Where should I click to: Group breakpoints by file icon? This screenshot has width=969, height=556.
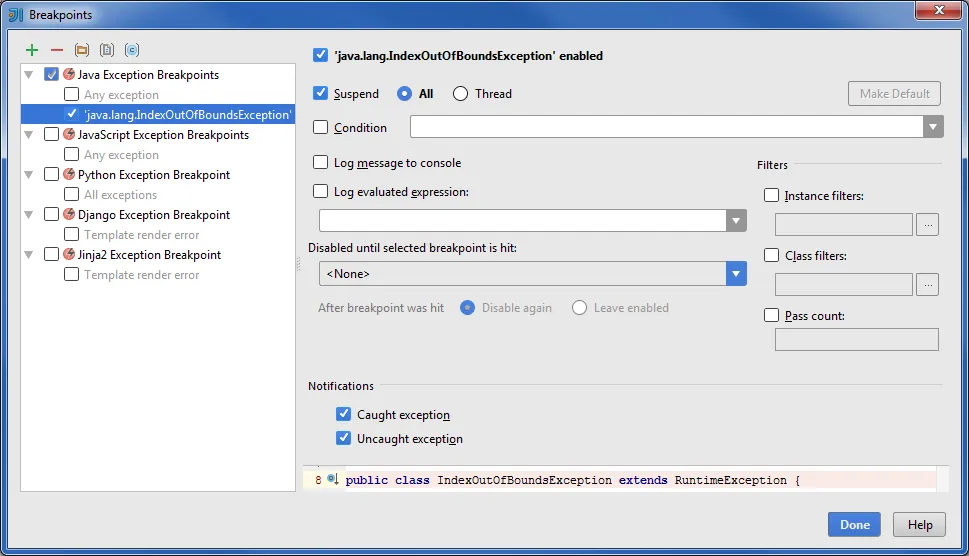[107, 50]
